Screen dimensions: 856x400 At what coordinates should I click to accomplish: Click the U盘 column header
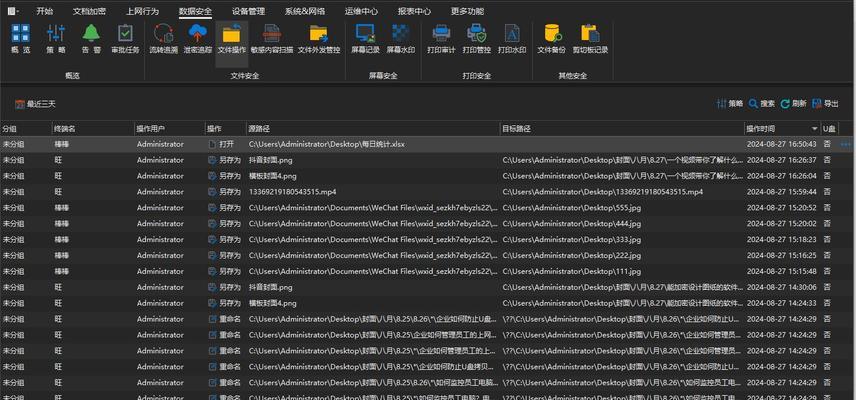tap(829, 129)
